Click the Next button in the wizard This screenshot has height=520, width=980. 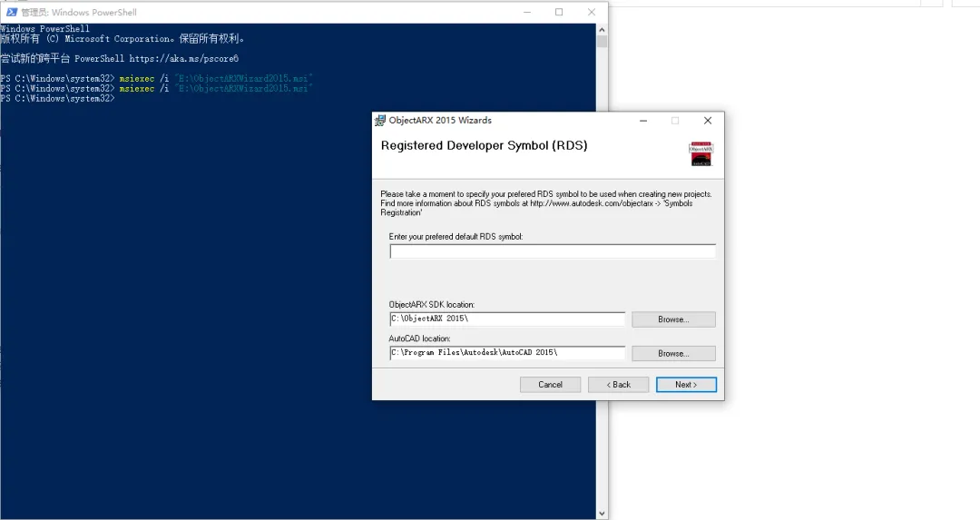(686, 385)
